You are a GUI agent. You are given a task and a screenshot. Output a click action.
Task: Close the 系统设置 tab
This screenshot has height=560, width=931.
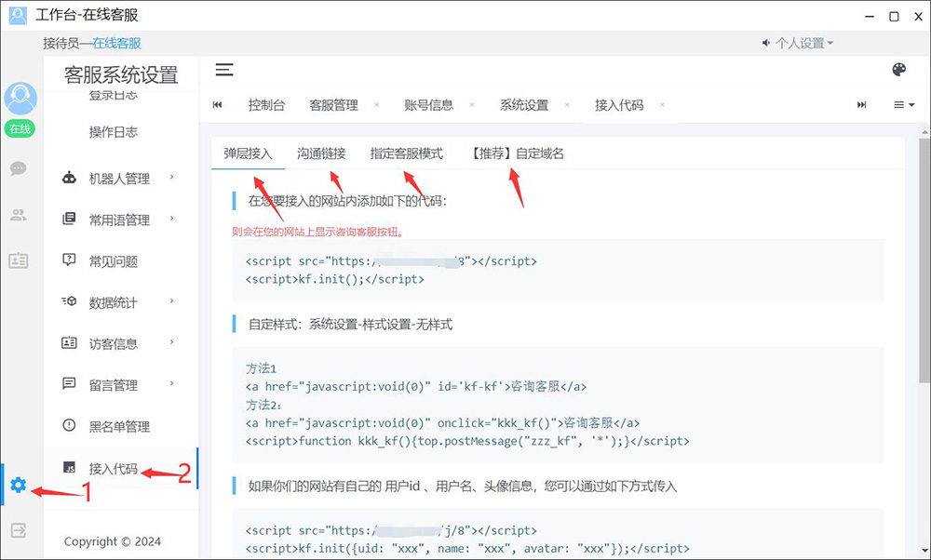(x=567, y=105)
